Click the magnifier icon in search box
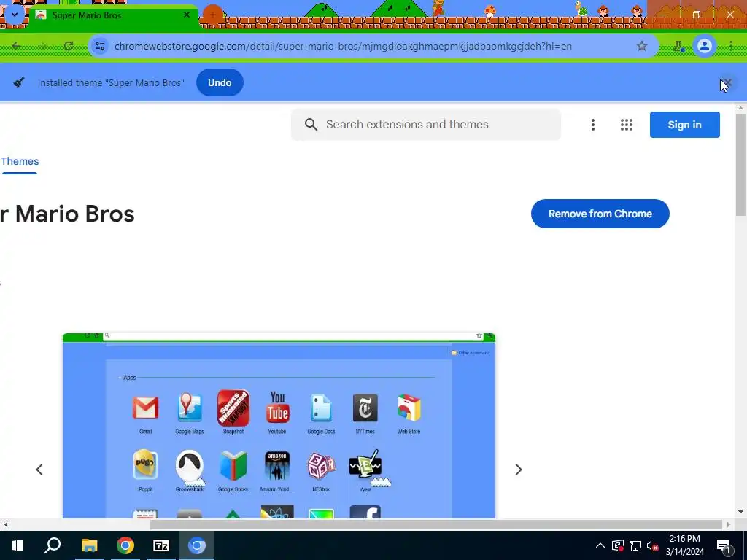The width and height of the screenshot is (747, 560). 311,124
